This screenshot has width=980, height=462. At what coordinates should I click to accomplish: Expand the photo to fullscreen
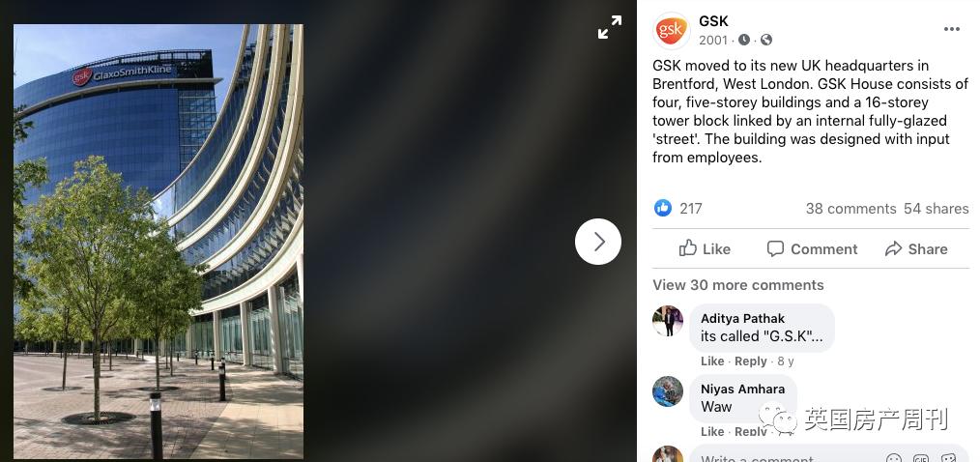point(610,27)
